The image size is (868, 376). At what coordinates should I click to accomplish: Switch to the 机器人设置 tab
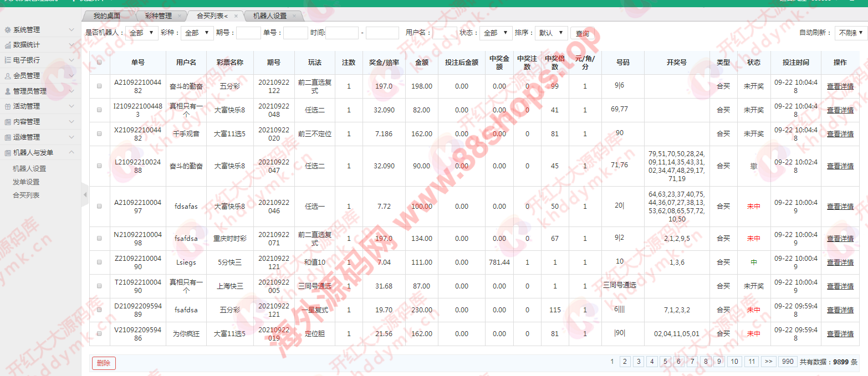tap(265, 16)
